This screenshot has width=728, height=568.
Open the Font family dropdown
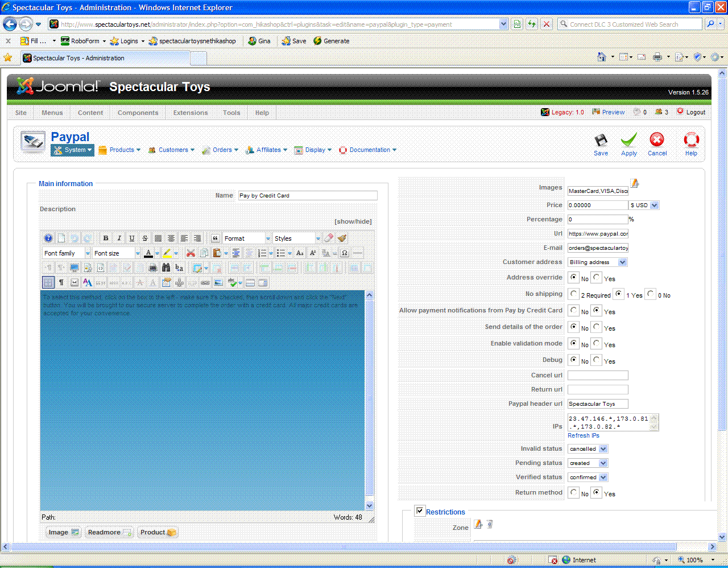[67, 253]
